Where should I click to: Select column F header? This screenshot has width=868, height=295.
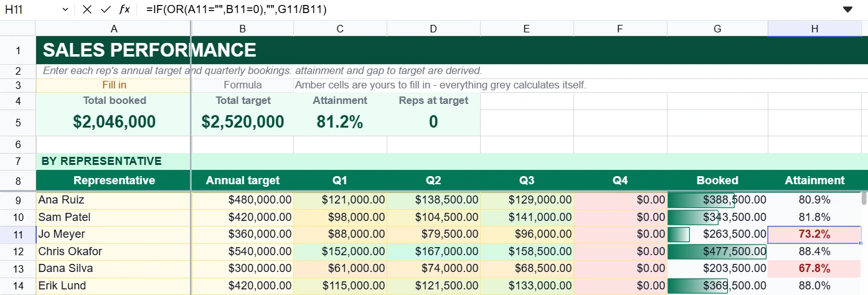pyautogui.click(x=620, y=29)
